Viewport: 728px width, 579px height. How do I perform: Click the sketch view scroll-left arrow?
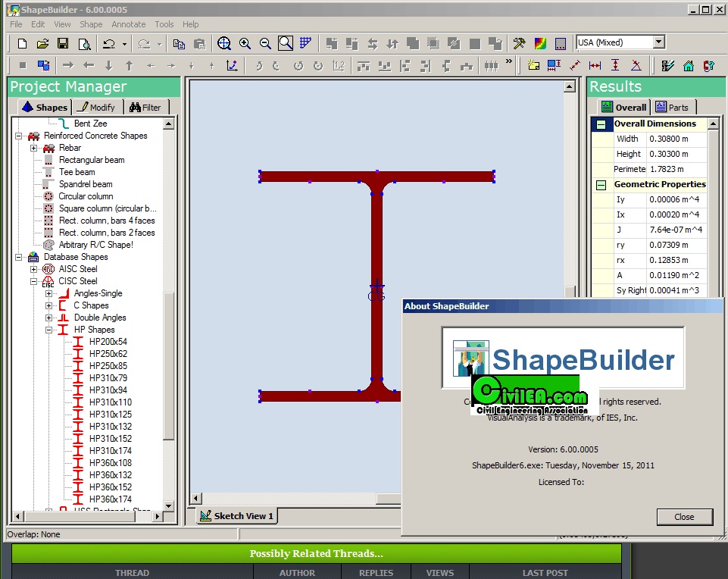[x=195, y=498]
